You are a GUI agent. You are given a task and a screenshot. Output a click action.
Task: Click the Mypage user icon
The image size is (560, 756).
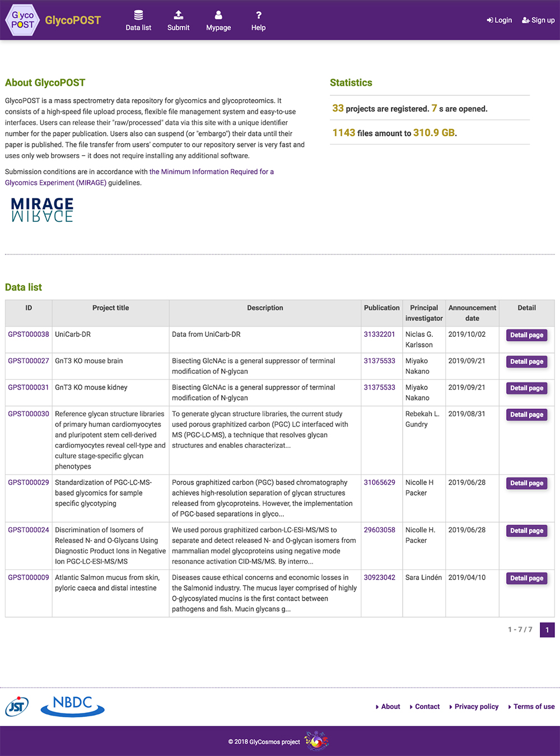coord(218,15)
